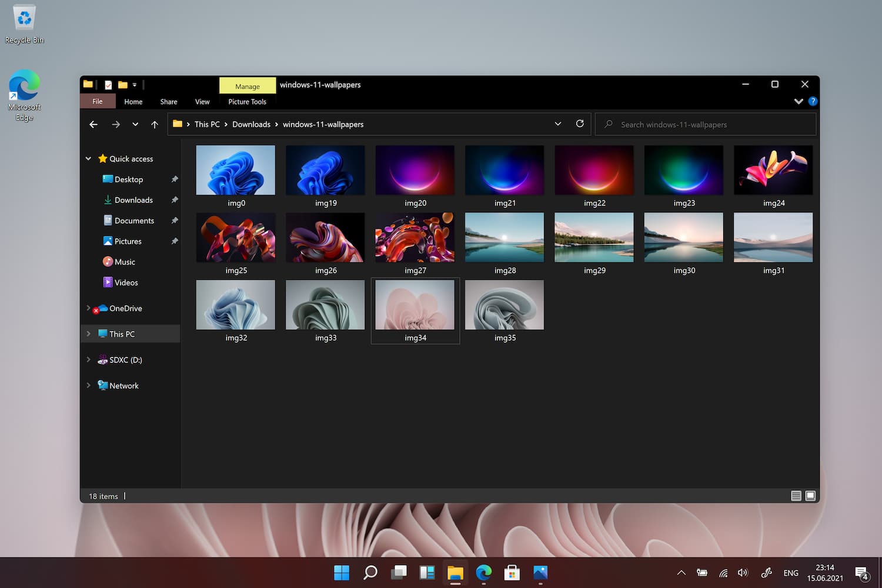
Task: Expand the ribbon with chevron
Action: pyautogui.click(x=799, y=101)
